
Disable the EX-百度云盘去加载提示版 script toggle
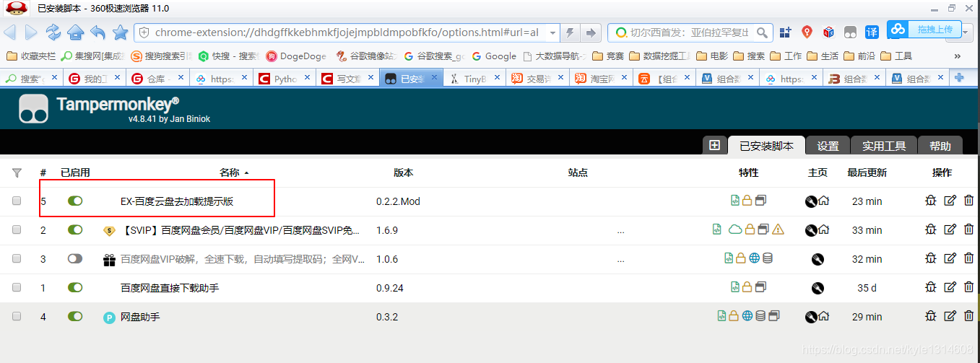click(x=75, y=201)
